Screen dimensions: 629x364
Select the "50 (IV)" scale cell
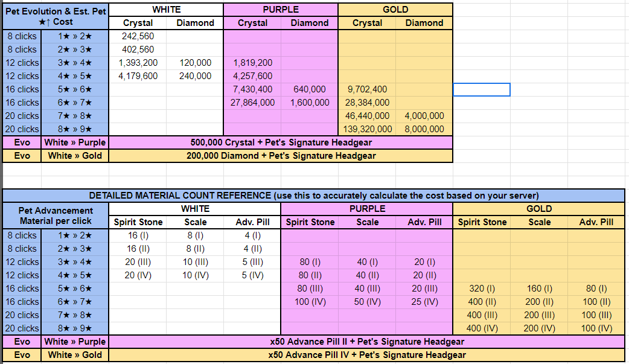pyautogui.click(x=367, y=301)
